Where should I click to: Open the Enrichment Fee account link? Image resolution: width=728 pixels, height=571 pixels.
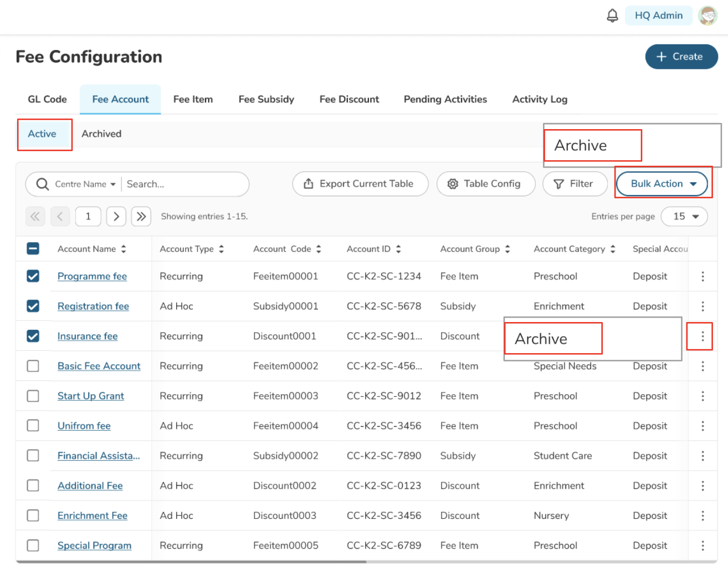[x=93, y=516]
